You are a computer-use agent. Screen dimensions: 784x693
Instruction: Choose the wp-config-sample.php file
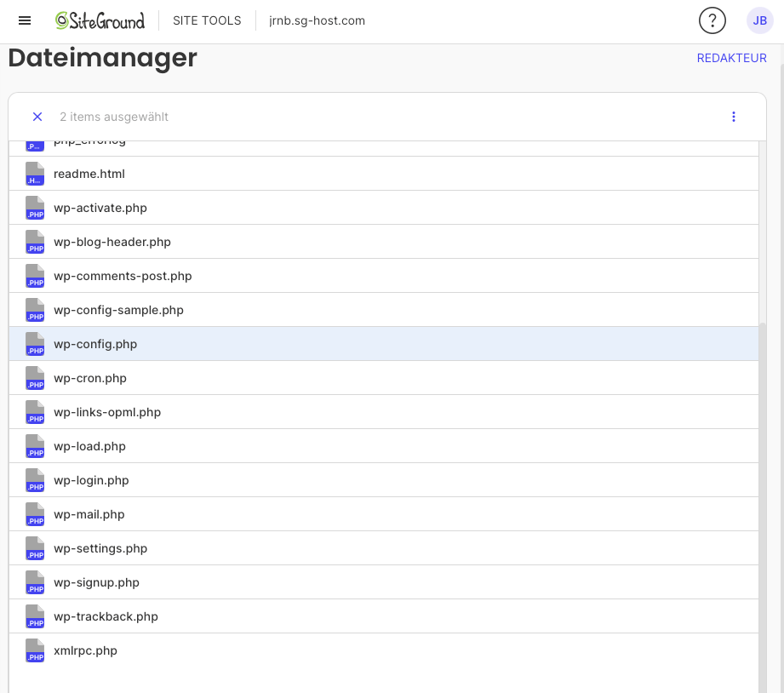[118, 310]
